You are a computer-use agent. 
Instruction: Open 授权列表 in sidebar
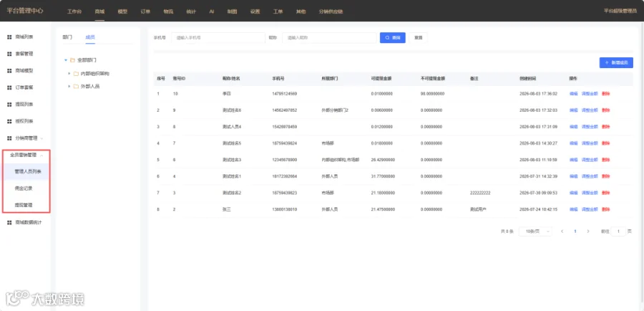[x=24, y=121]
